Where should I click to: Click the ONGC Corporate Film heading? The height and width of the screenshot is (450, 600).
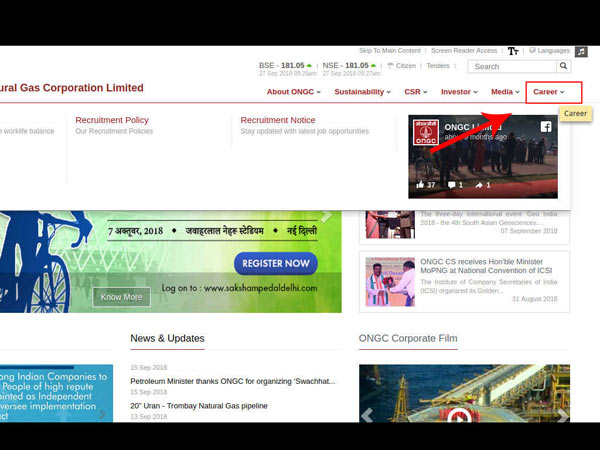pos(408,338)
